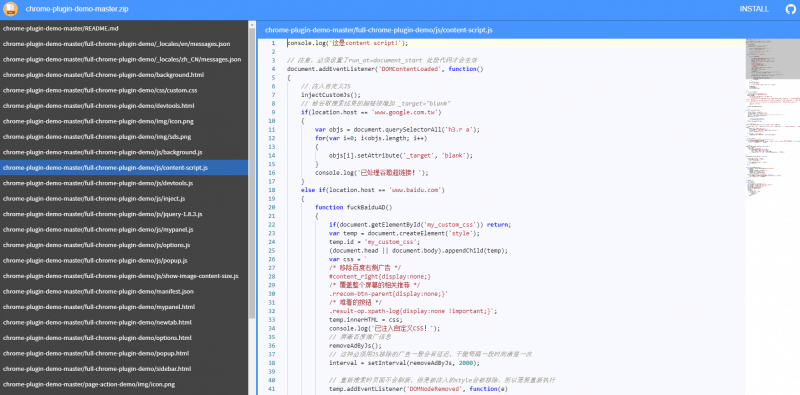Open the GitHub icon link
Screen dimensions: 800x395
pyautogui.click(x=790, y=9)
